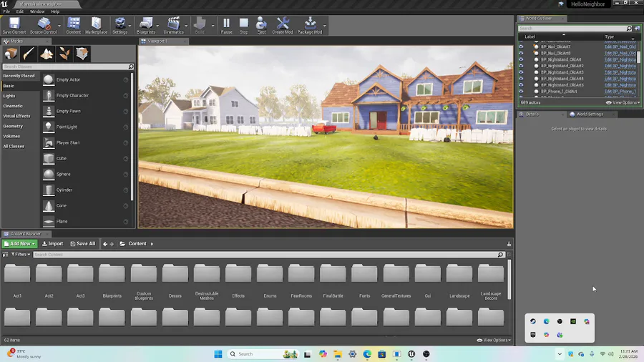The height and width of the screenshot is (362, 644).
Task: Expand the Content path arrow
Action: pyautogui.click(x=152, y=244)
